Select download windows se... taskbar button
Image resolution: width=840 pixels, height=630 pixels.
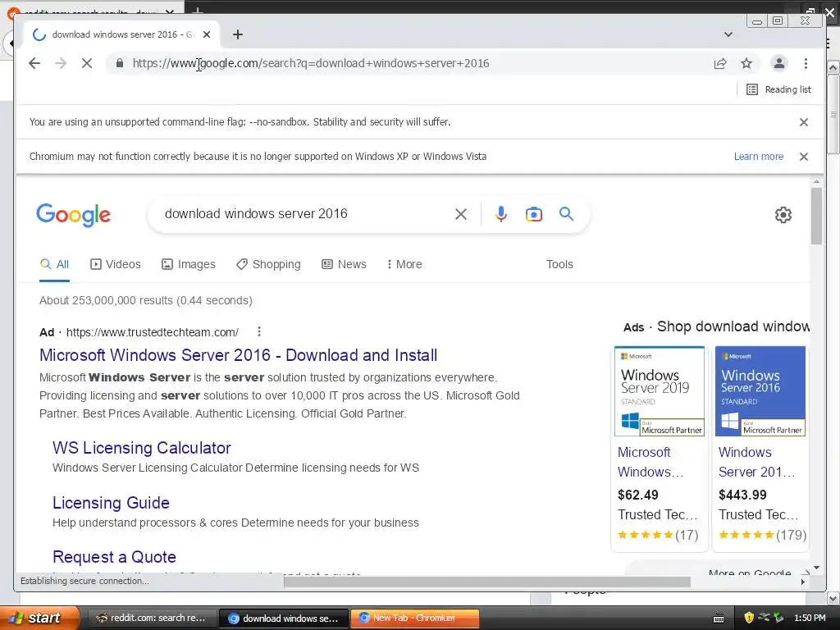(284, 619)
